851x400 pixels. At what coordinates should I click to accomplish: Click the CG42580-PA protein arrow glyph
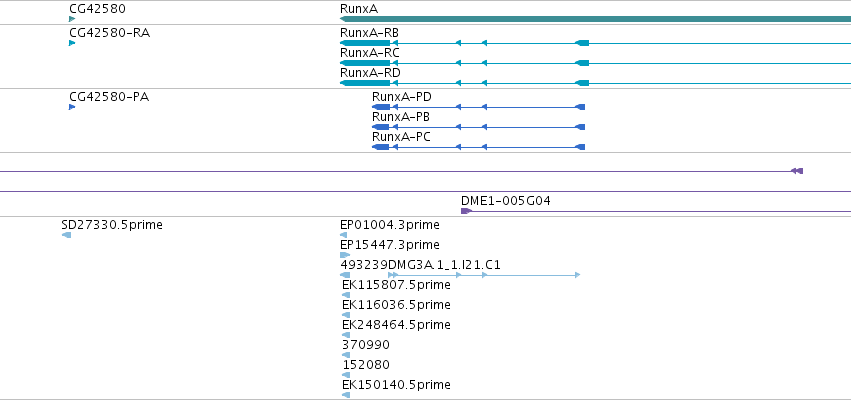tap(72, 107)
